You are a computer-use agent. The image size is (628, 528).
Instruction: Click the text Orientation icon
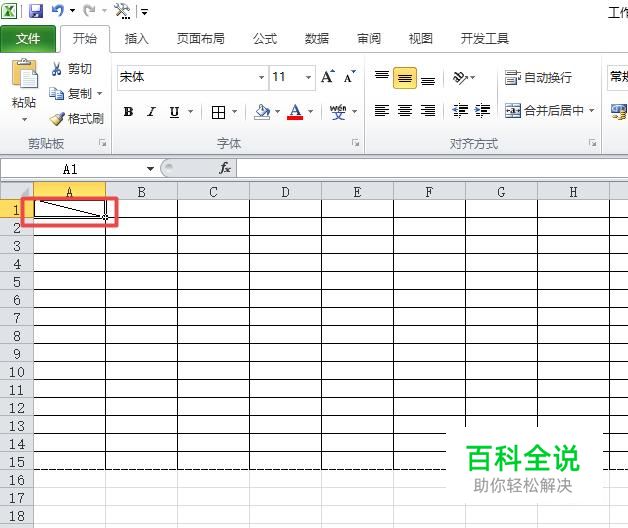(x=460, y=77)
